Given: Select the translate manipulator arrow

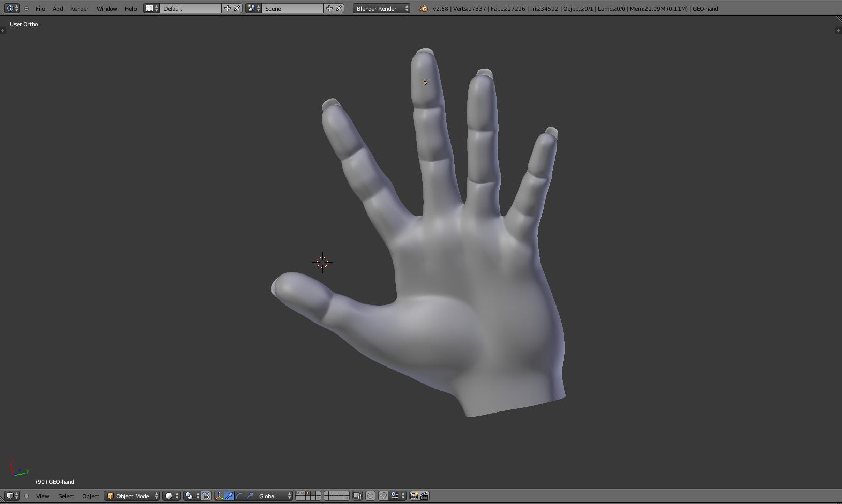Looking at the screenshot, I should (x=229, y=496).
